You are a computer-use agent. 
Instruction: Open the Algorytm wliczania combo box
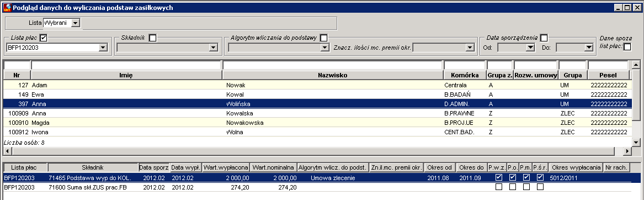(325, 48)
